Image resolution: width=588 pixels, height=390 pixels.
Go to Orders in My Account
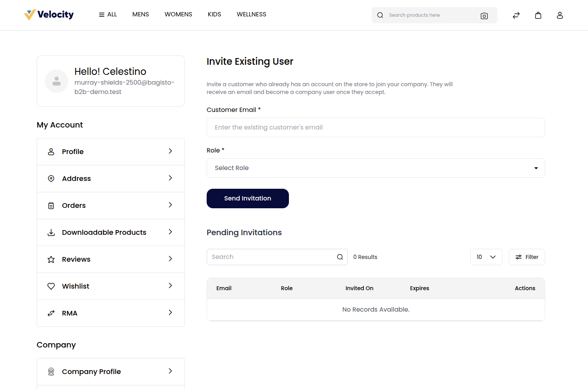111,206
